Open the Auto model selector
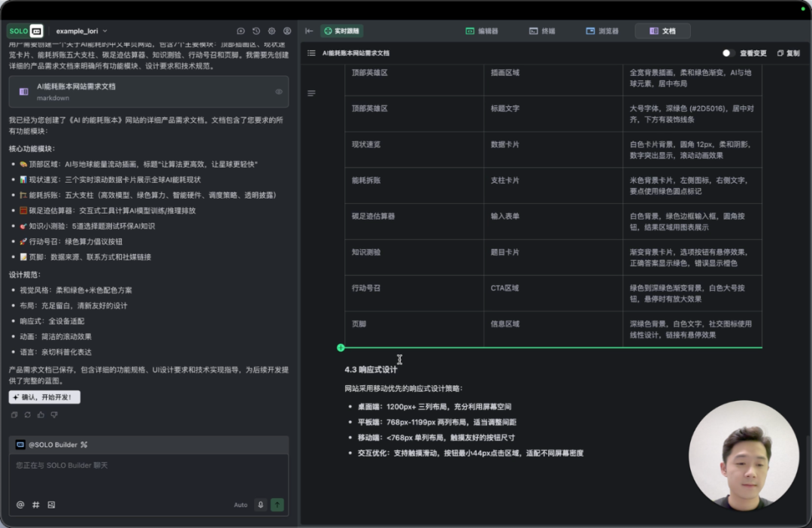The image size is (812, 528). [x=241, y=505]
